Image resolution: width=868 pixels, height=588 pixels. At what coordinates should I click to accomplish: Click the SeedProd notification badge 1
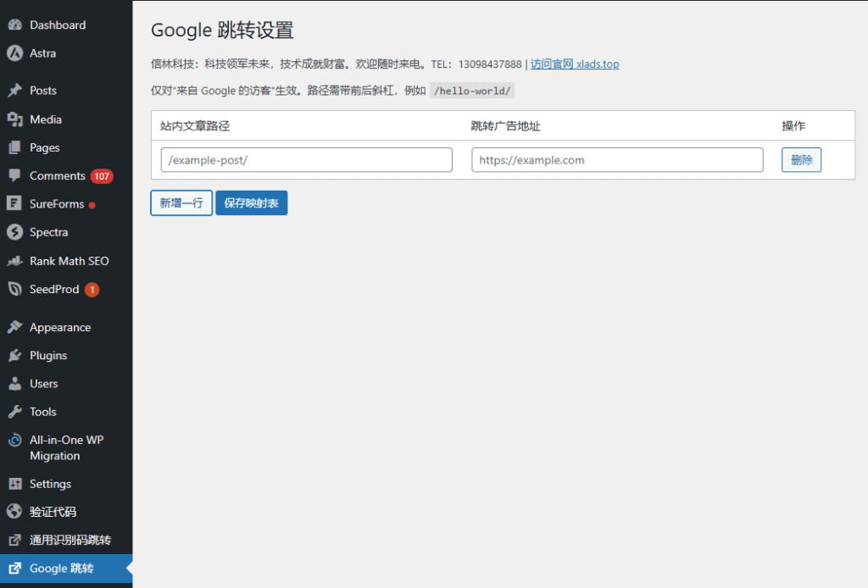point(92,289)
